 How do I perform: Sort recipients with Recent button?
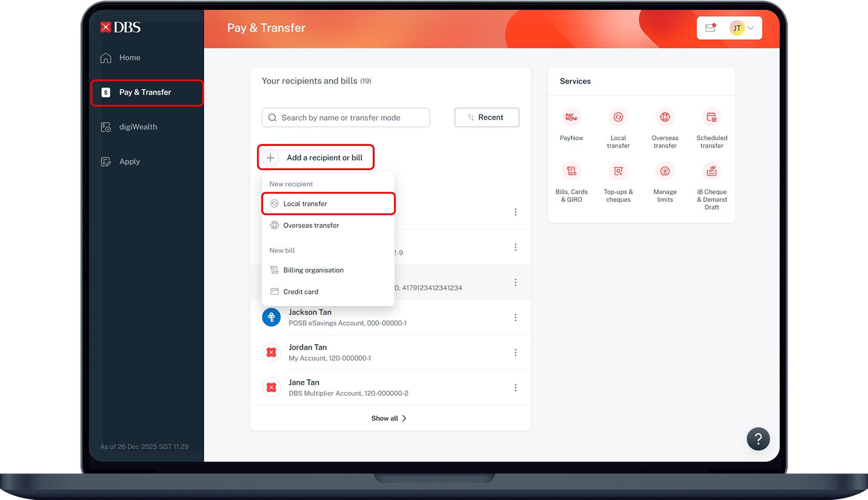(487, 117)
